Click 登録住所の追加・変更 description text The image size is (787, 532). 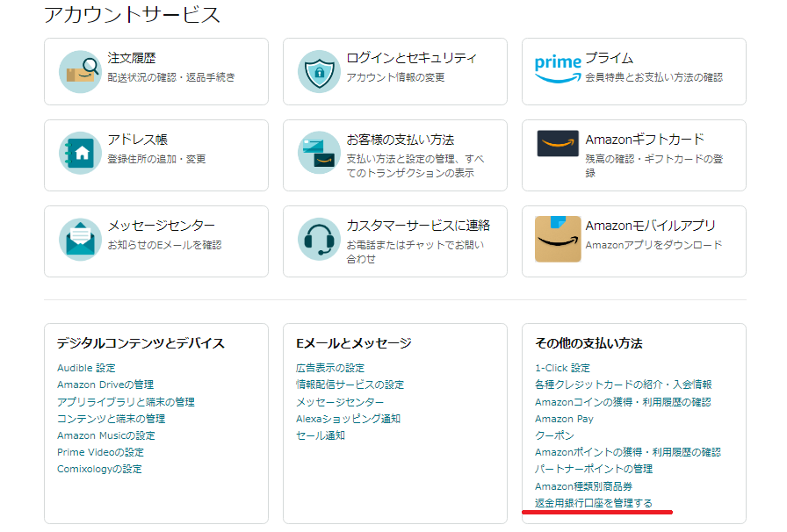click(x=156, y=159)
